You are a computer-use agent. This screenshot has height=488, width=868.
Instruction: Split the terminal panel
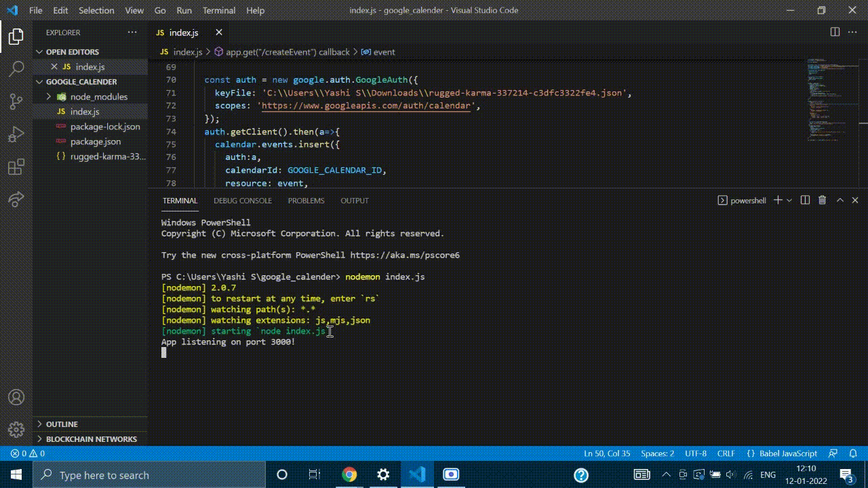click(x=805, y=201)
